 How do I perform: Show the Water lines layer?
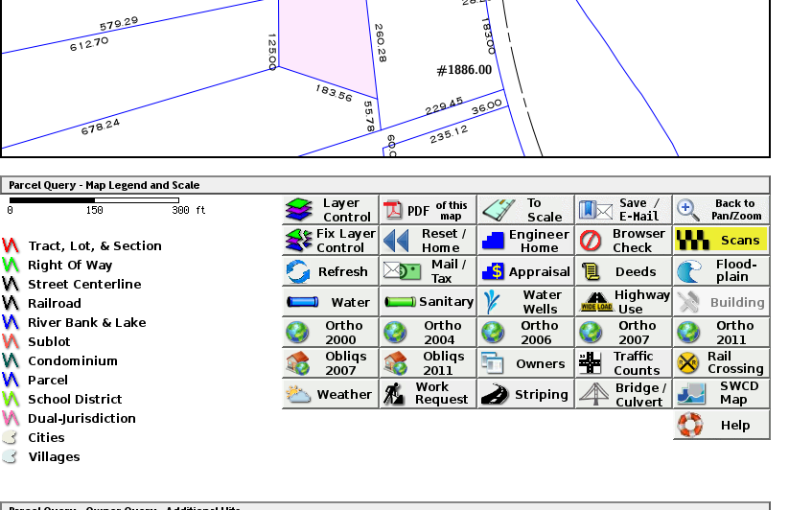pos(331,302)
